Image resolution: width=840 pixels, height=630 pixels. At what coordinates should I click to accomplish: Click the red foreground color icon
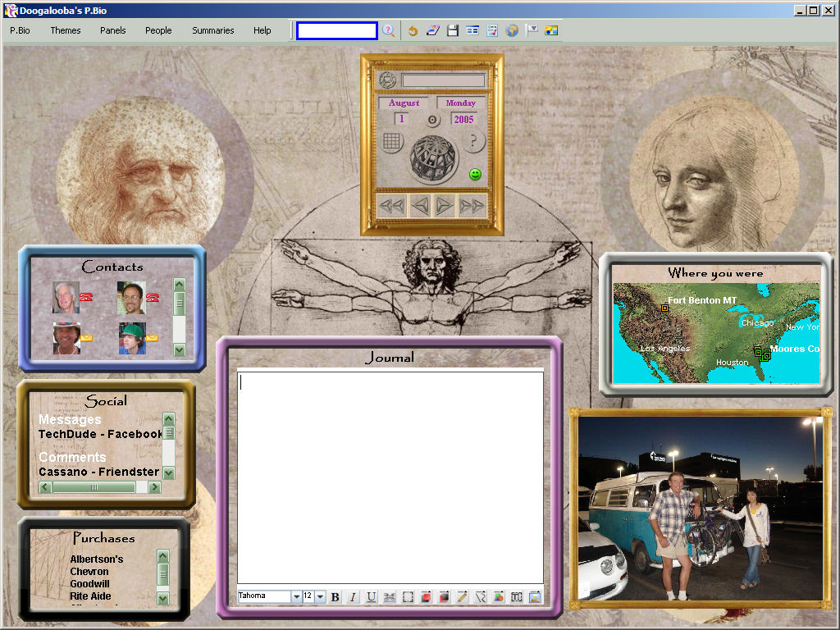coord(426,597)
